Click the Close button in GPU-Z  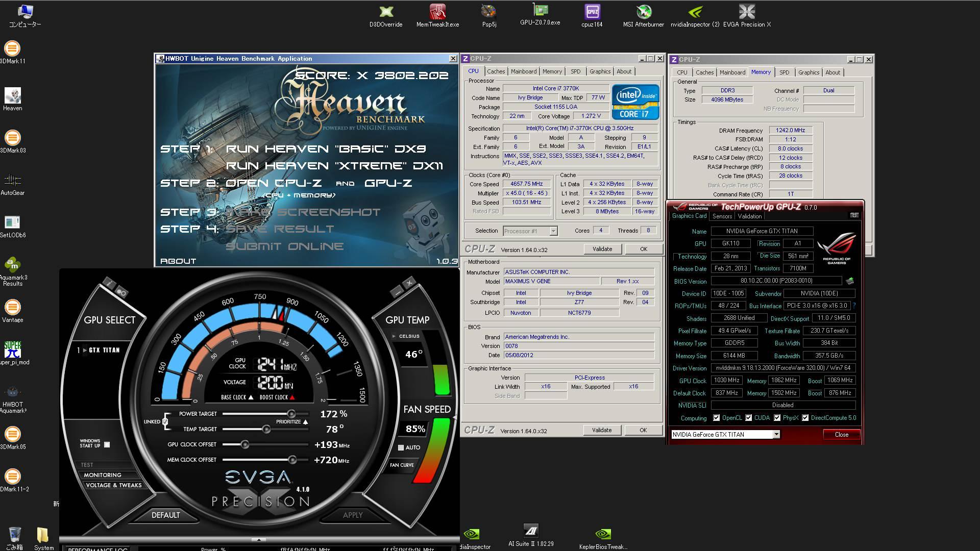pyautogui.click(x=842, y=435)
